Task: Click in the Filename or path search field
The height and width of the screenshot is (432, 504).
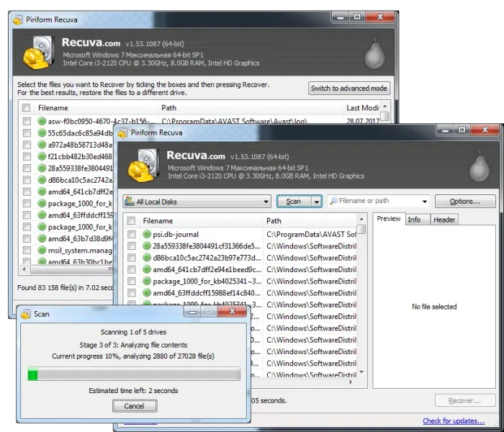Action: point(379,201)
